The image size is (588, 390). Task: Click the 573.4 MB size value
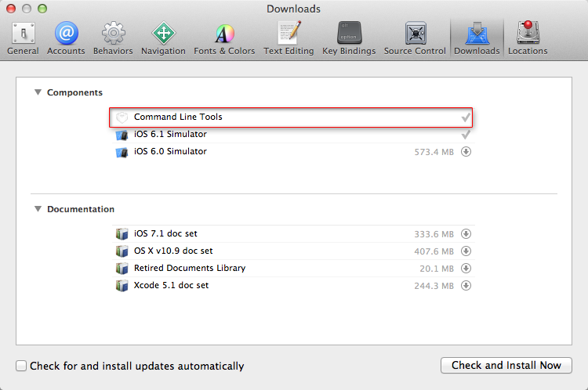(x=434, y=152)
